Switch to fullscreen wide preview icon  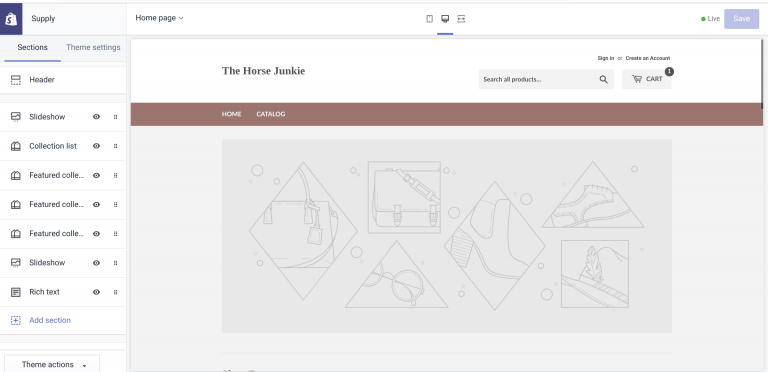click(461, 19)
